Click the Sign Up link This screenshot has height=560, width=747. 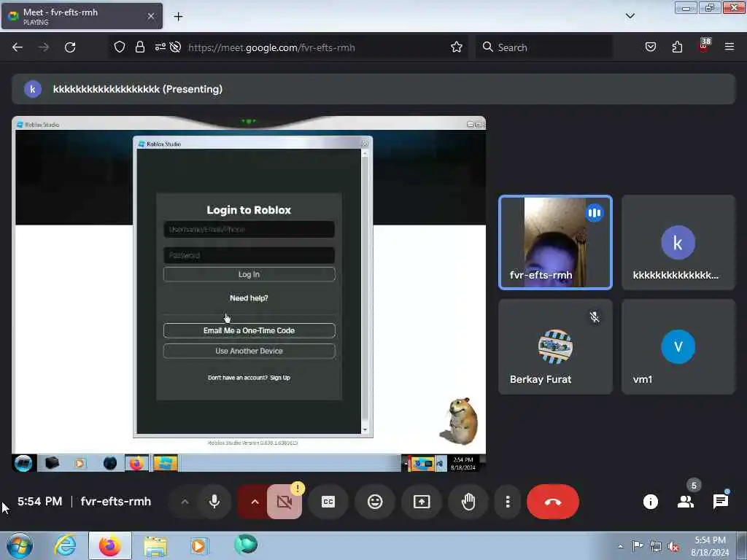(280, 378)
